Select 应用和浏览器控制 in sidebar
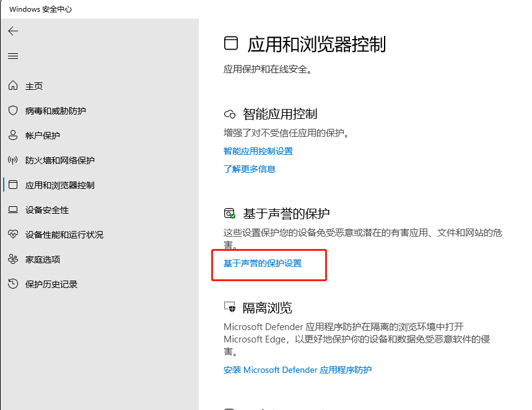This screenshot has width=532, height=410. pyautogui.click(x=59, y=185)
